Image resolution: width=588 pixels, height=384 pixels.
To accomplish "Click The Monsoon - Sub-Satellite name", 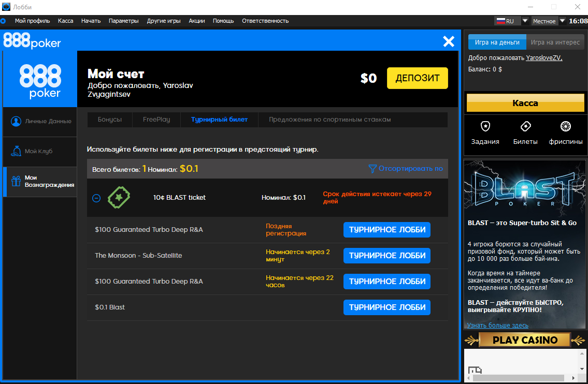I will (138, 256).
